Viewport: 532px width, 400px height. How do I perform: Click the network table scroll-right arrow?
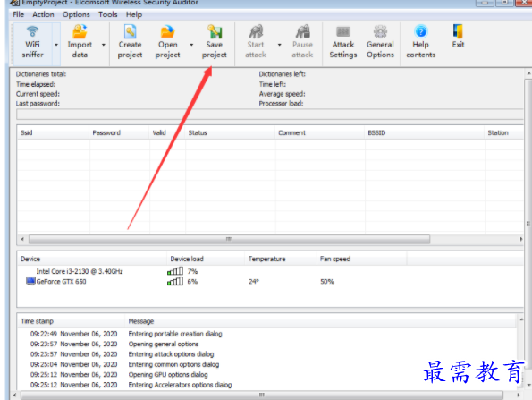click(x=521, y=239)
